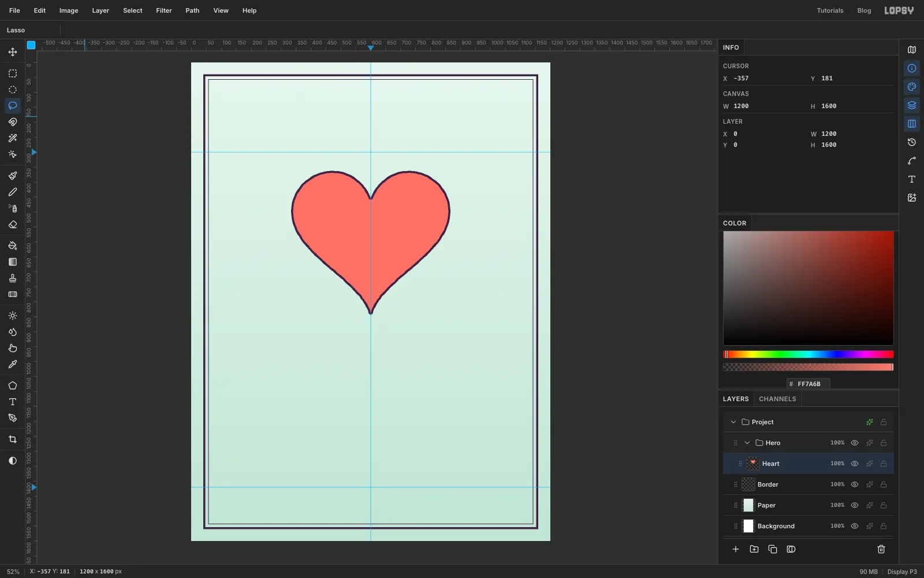This screenshot has width=924, height=578.
Task: Select the rectangular marquee tool
Action: point(13,73)
